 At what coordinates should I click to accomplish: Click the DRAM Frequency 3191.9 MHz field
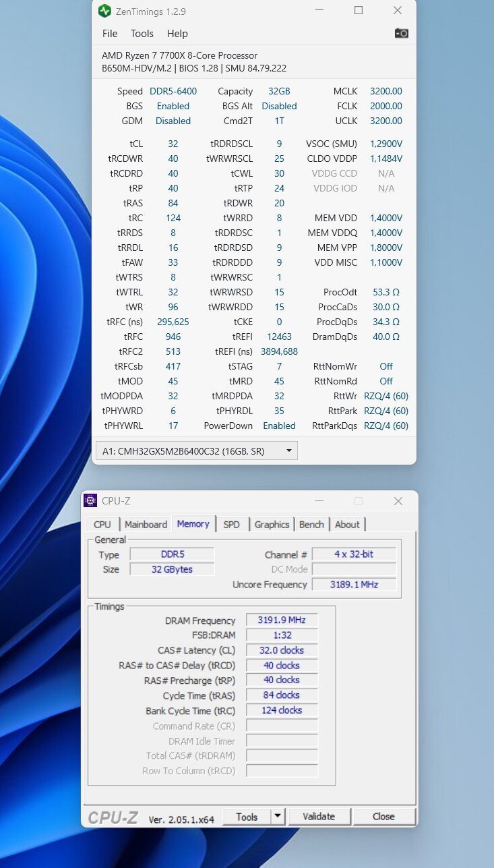[281, 620]
